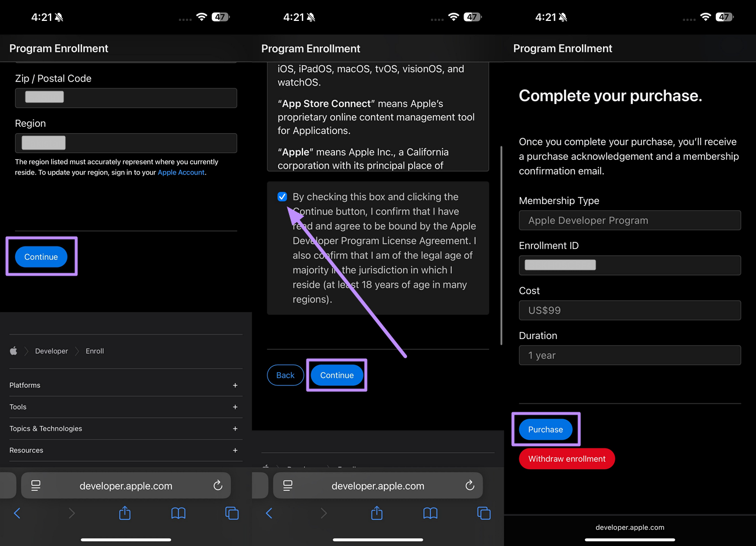Open the Developer breadcrumb link in the left phone
The width and height of the screenshot is (756, 546).
click(51, 351)
